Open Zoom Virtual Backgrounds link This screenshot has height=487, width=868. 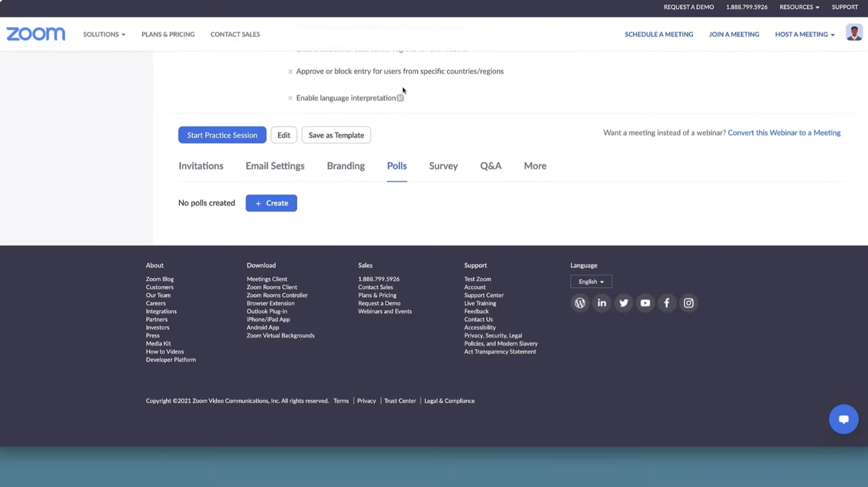point(281,335)
